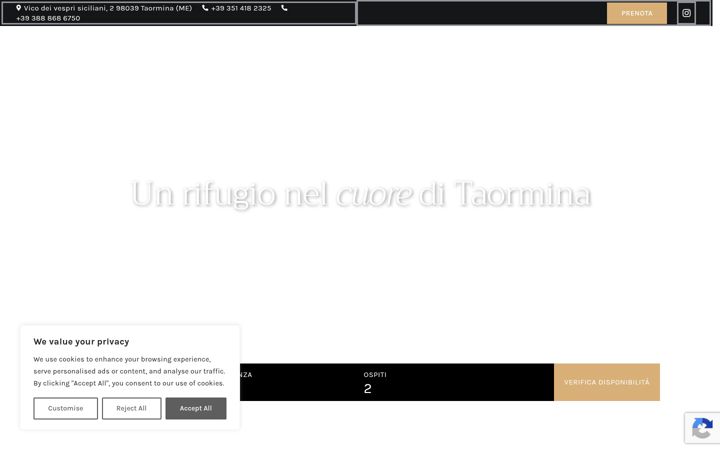Click the map pin address icon
The height and width of the screenshot is (450, 720).
(18, 8)
